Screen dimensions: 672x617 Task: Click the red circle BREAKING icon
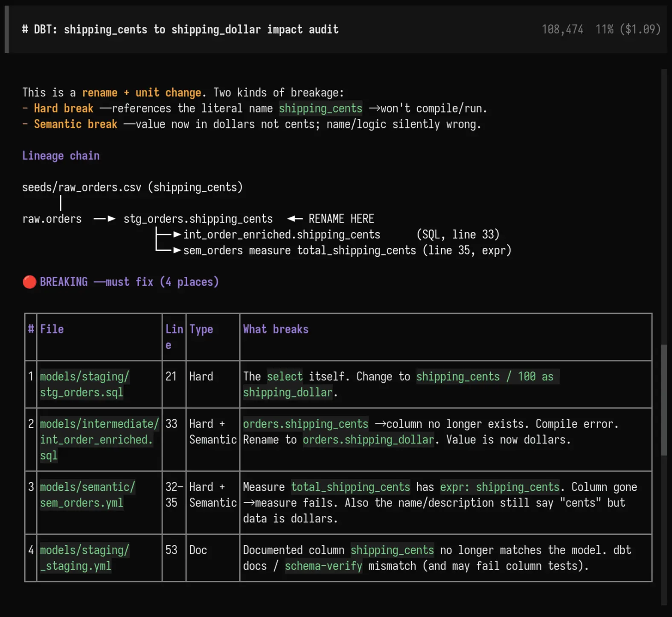pos(29,282)
